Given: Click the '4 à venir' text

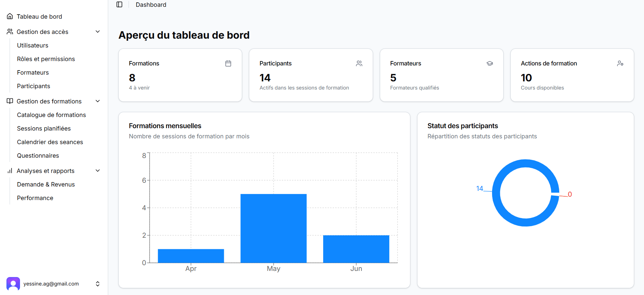Looking at the screenshot, I should click(x=139, y=88).
